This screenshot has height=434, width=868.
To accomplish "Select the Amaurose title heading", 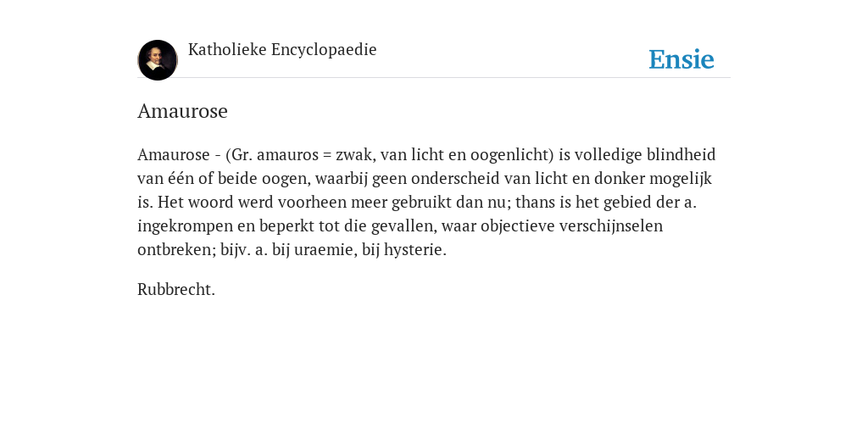I will click(183, 111).
